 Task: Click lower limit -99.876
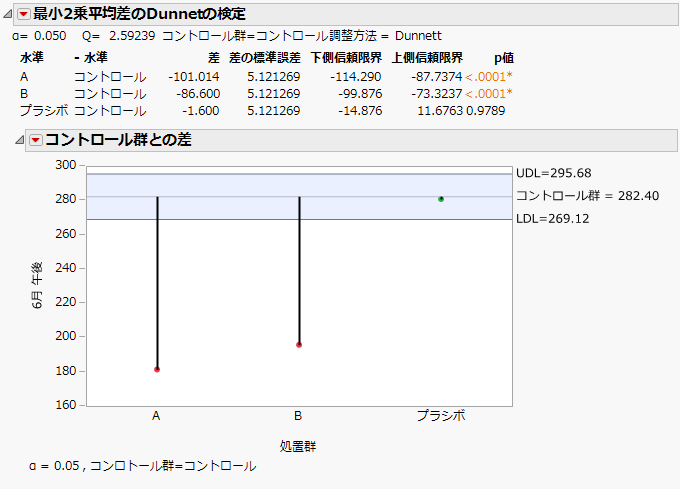tap(360, 94)
